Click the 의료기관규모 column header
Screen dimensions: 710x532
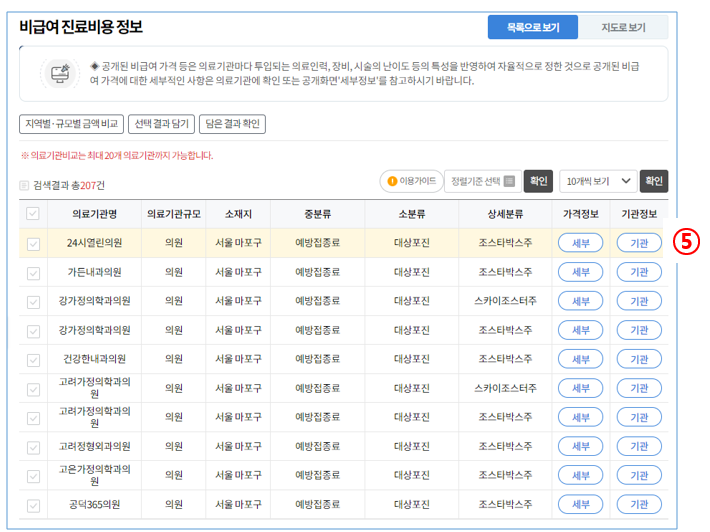[x=173, y=214]
